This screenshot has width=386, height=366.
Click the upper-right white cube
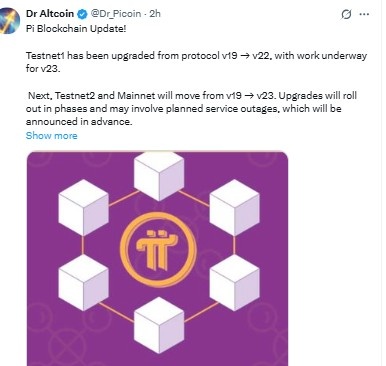point(234,207)
